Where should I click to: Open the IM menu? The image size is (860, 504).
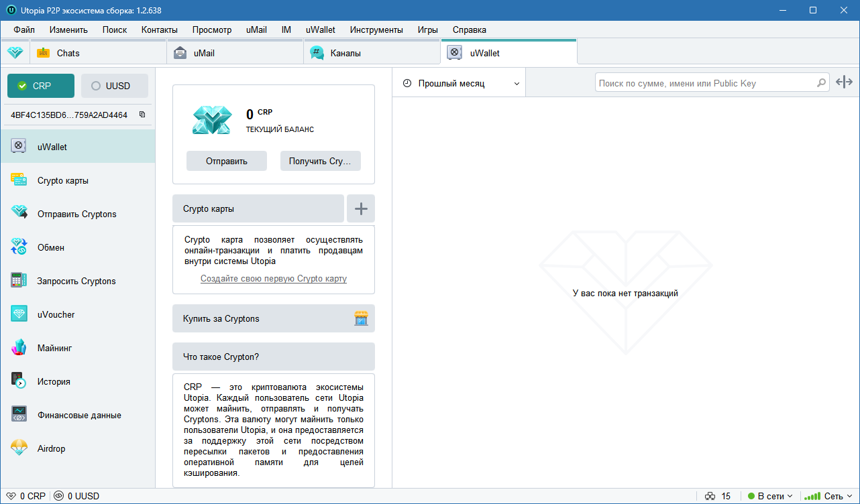[286, 29]
